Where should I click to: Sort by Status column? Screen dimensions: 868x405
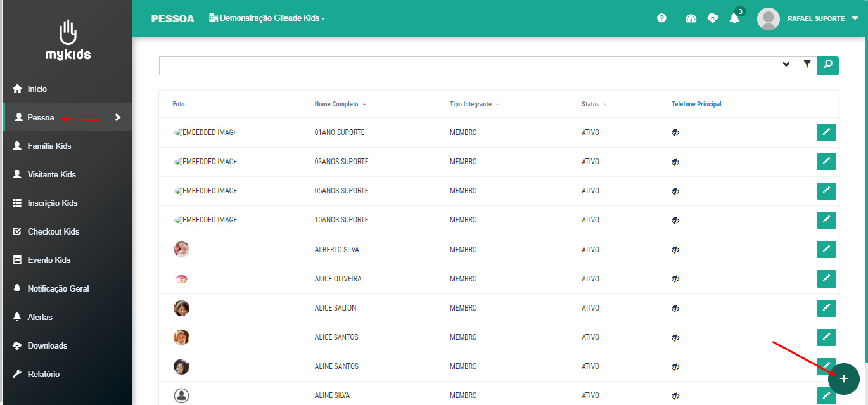[594, 104]
